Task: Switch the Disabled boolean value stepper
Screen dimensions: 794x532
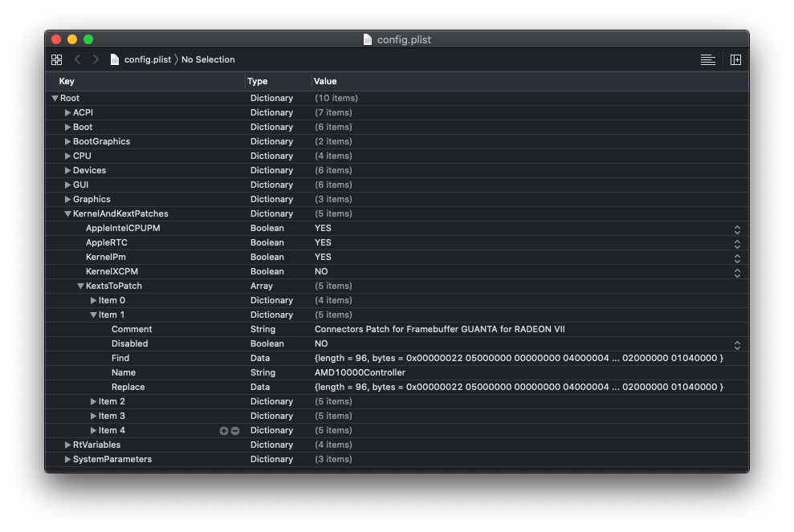Action: pyautogui.click(x=737, y=344)
